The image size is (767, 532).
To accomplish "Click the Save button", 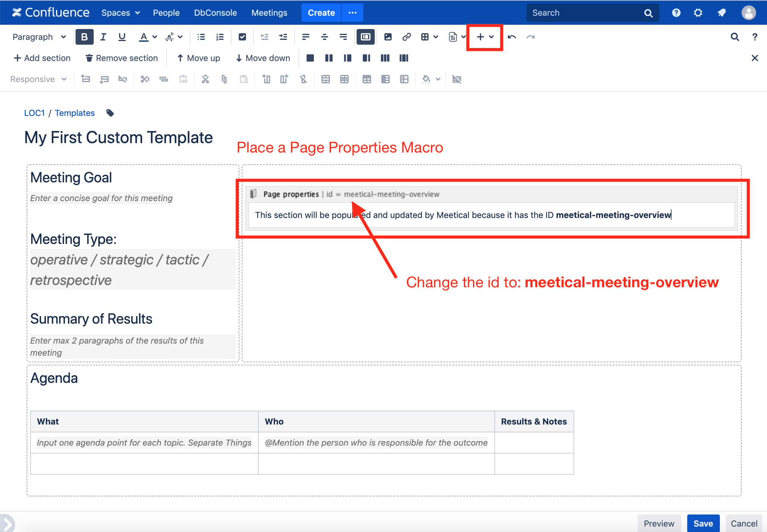I will point(703,523).
